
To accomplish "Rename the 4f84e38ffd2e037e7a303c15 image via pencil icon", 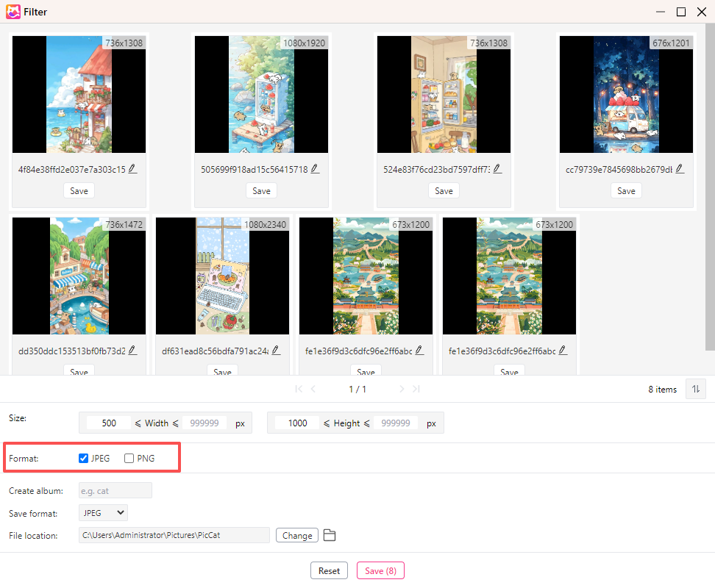I will [132, 169].
